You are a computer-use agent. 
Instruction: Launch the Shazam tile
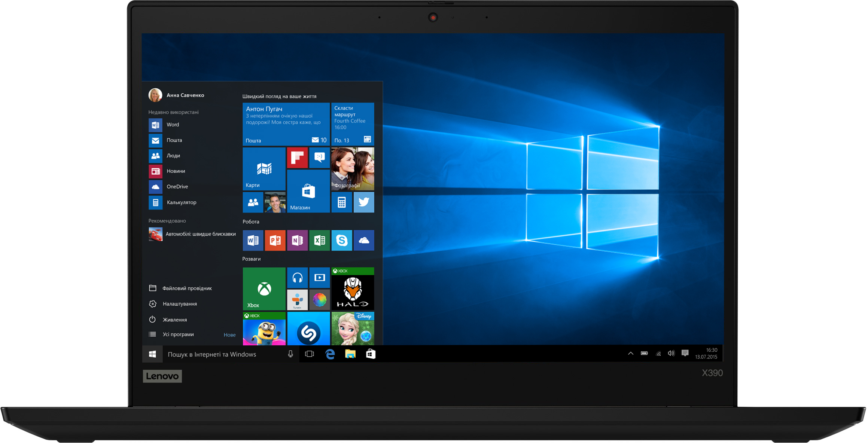(x=308, y=329)
